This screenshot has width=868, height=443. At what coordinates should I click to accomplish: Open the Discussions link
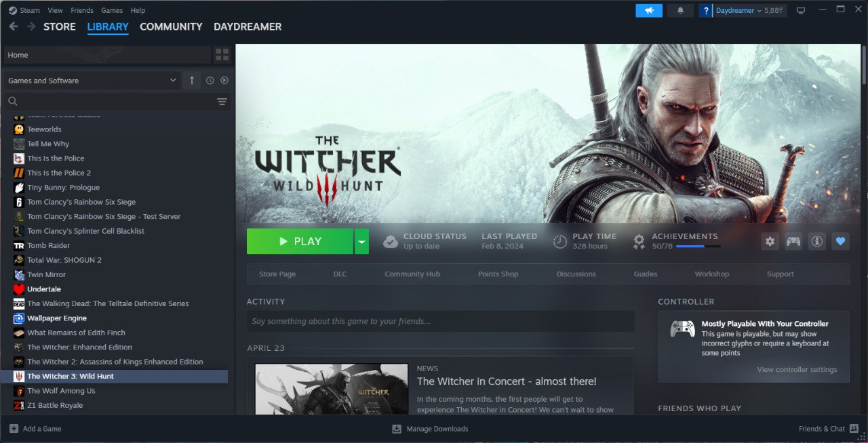click(x=576, y=274)
